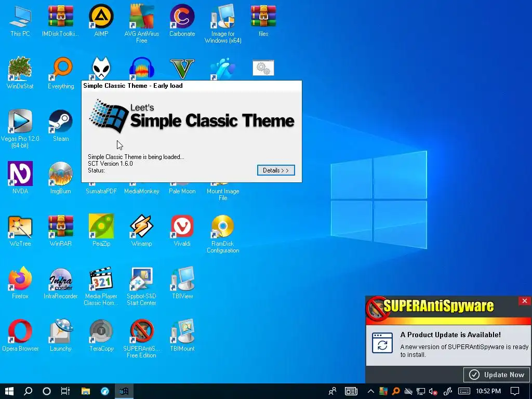Open News and Interests taskbar icon
Viewport: 532px width, 399px height.
point(351,391)
